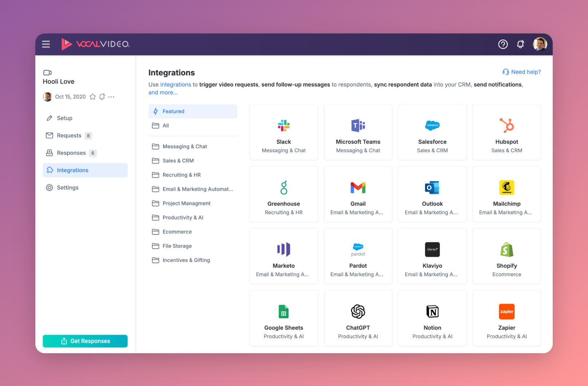Click the Vocal Video logo
Screen dimensions: 588x386
click(x=95, y=44)
